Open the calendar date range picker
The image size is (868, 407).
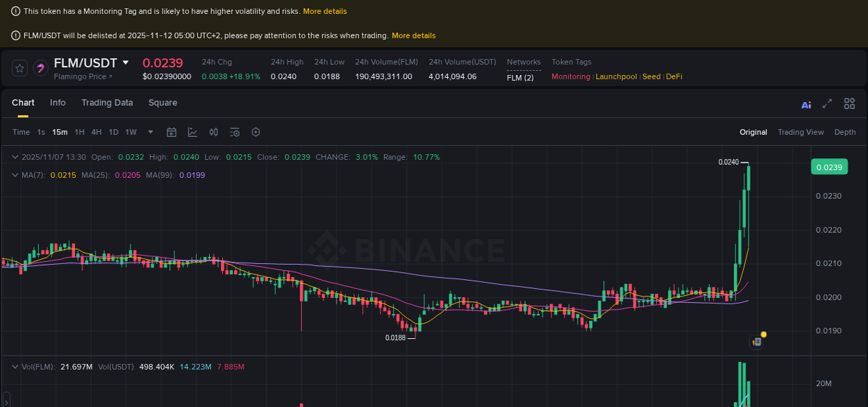(172, 132)
